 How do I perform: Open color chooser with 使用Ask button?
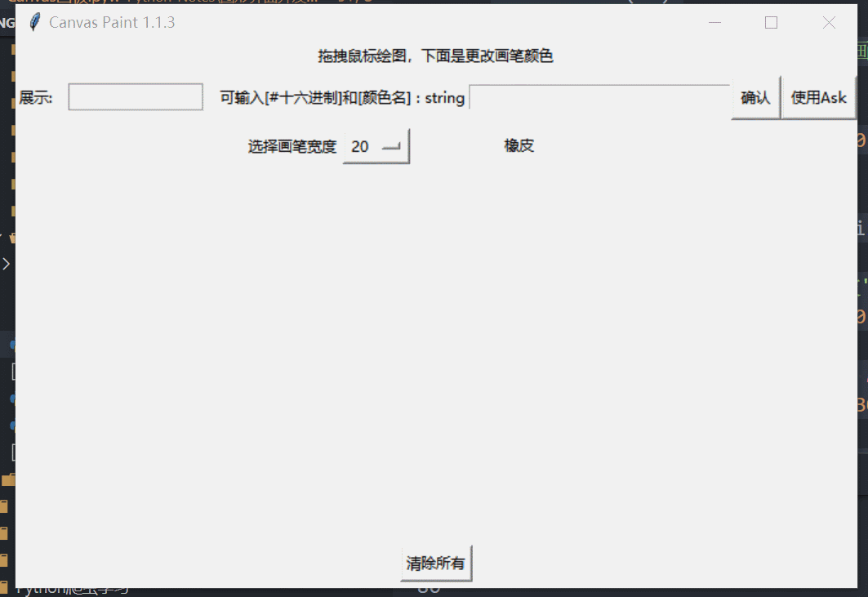[x=819, y=97]
